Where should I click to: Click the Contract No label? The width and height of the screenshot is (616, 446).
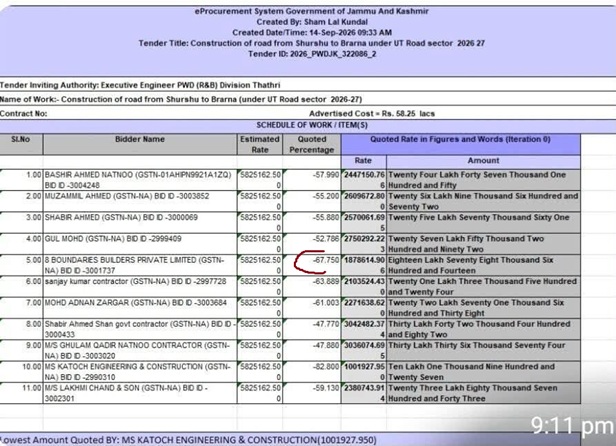click(24, 114)
